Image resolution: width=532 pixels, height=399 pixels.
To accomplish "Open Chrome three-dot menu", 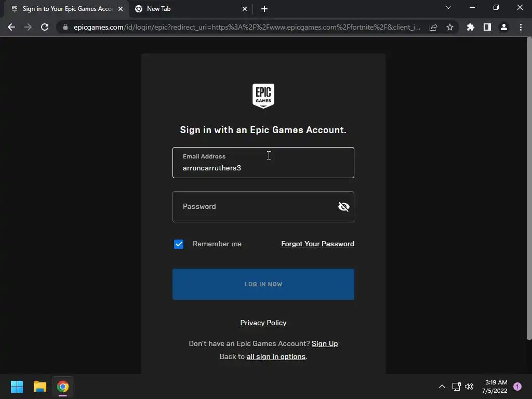I will click(x=521, y=27).
